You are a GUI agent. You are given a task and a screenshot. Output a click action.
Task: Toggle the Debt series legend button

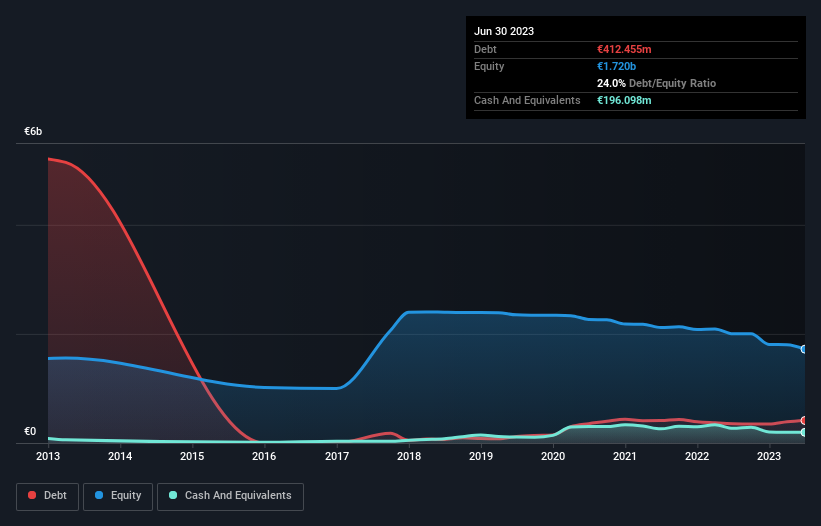(48, 496)
